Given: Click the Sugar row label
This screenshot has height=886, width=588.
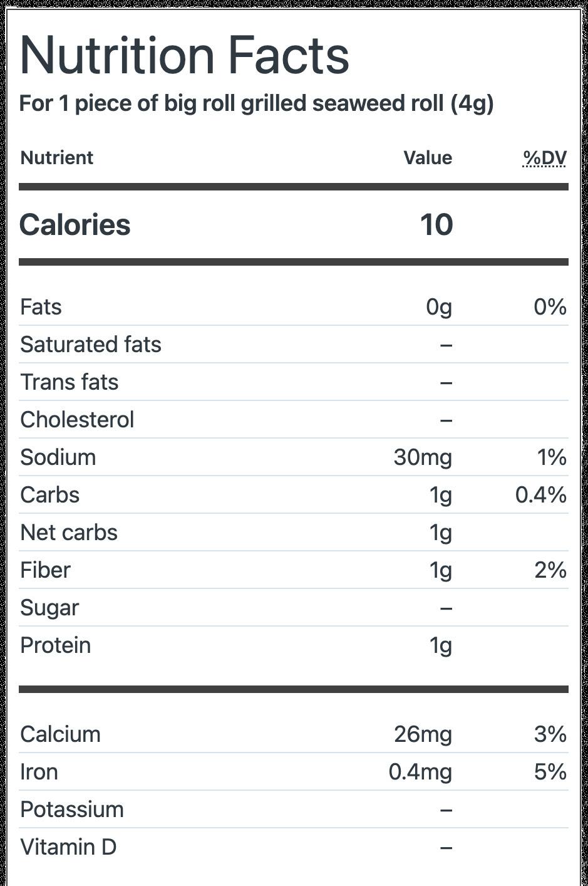Looking at the screenshot, I should coord(49,608).
